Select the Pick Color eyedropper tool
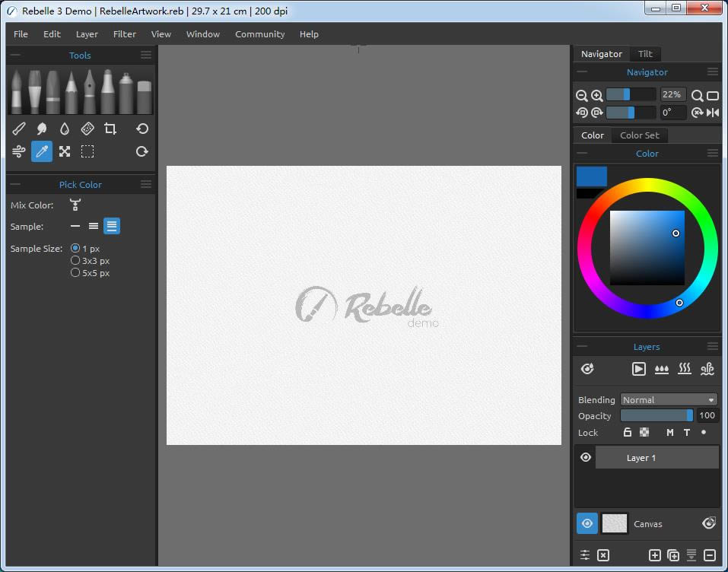This screenshot has height=572, width=728. point(41,151)
